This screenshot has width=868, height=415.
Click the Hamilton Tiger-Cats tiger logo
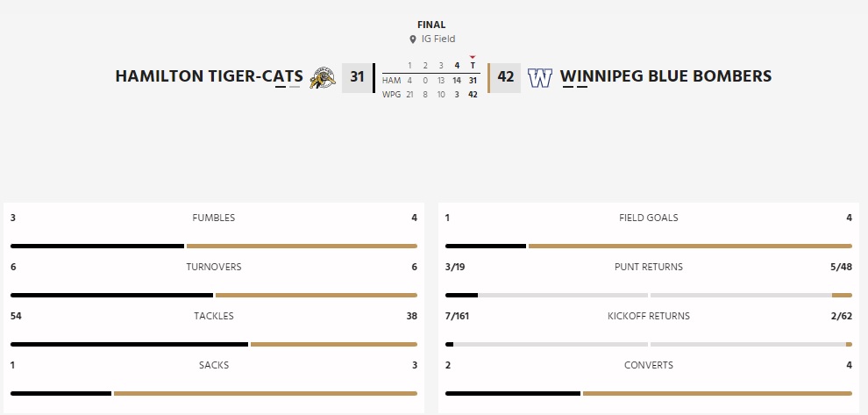click(323, 77)
